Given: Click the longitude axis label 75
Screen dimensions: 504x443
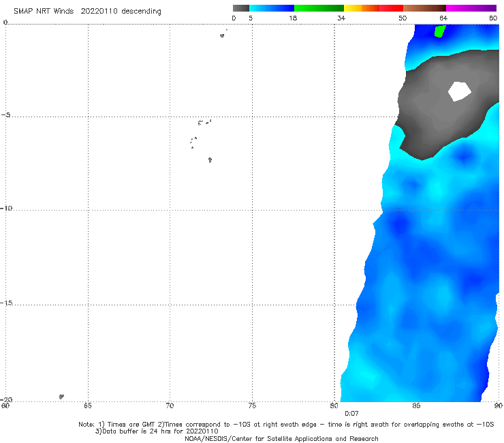Looking at the screenshot, I should 252,406.
